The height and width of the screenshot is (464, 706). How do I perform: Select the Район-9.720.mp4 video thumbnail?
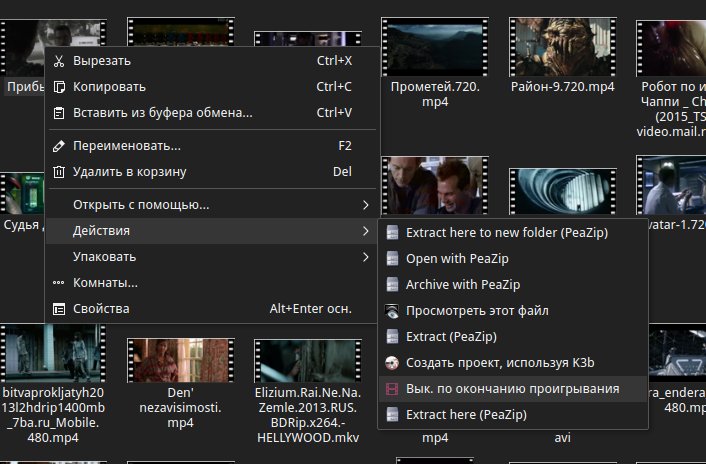(561, 45)
